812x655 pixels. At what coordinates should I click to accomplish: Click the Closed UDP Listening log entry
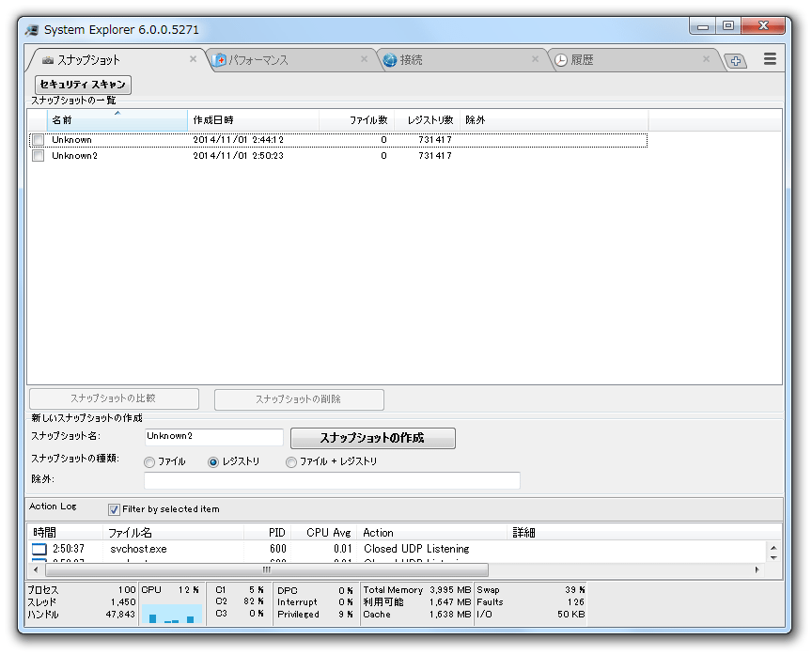tap(416, 549)
